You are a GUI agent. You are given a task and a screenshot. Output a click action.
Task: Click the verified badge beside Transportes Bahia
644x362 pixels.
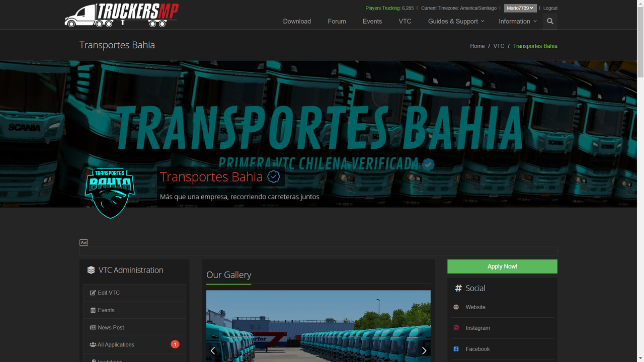(274, 176)
